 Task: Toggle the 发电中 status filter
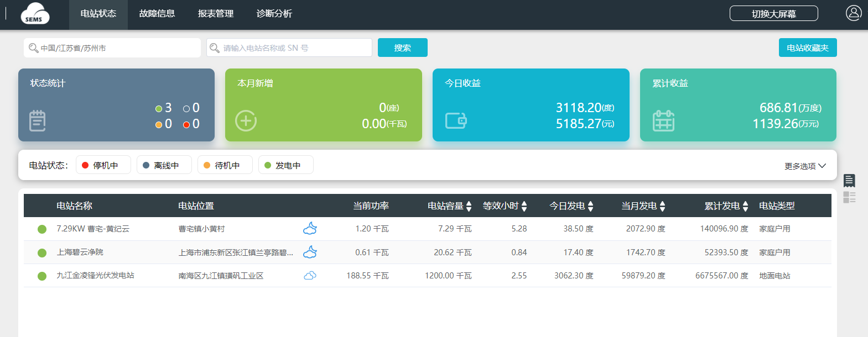click(285, 165)
